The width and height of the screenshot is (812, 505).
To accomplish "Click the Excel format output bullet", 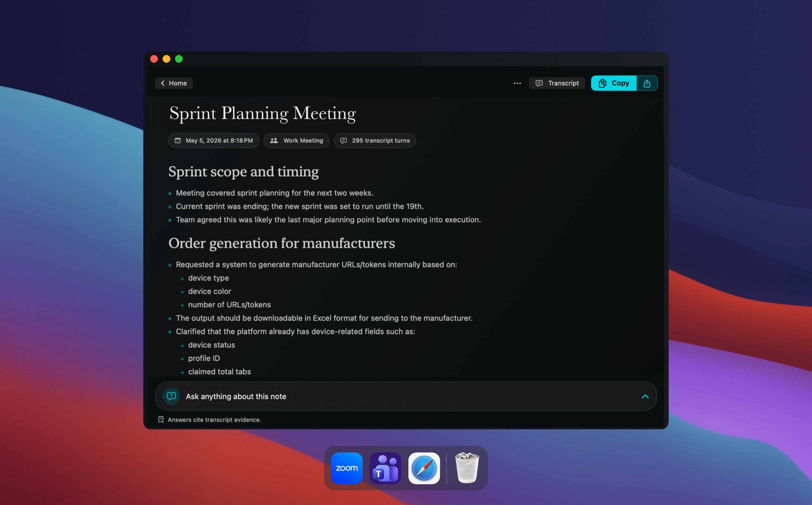I will (x=324, y=318).
